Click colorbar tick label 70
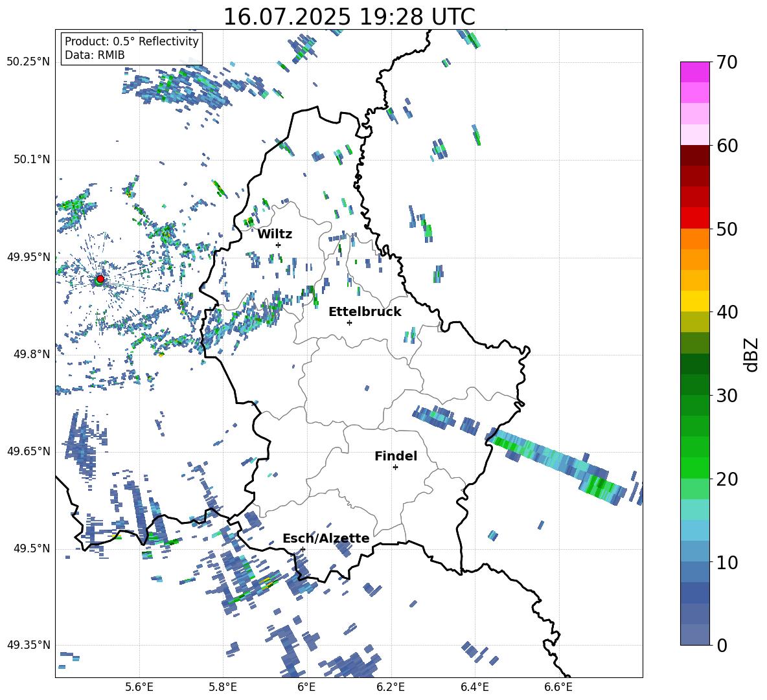This screenshot has width=767, height=700. [727, 63]
